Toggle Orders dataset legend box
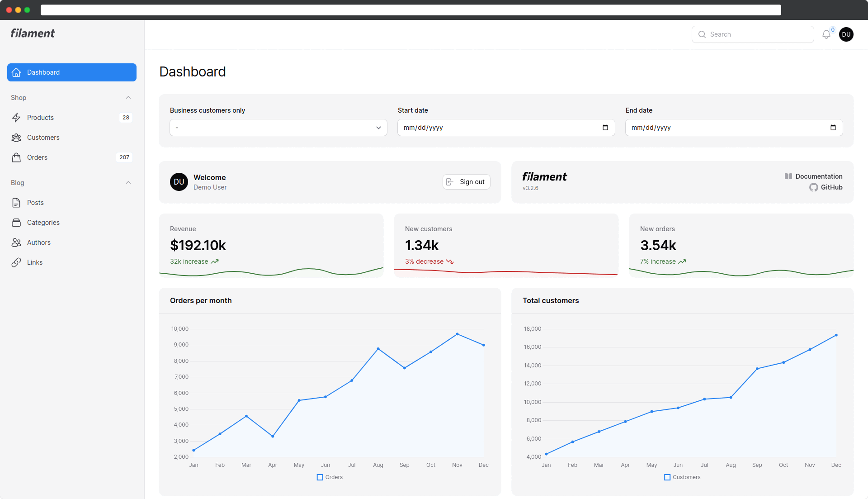This screenshot has width=868, height=499. (x=320, y=477)
